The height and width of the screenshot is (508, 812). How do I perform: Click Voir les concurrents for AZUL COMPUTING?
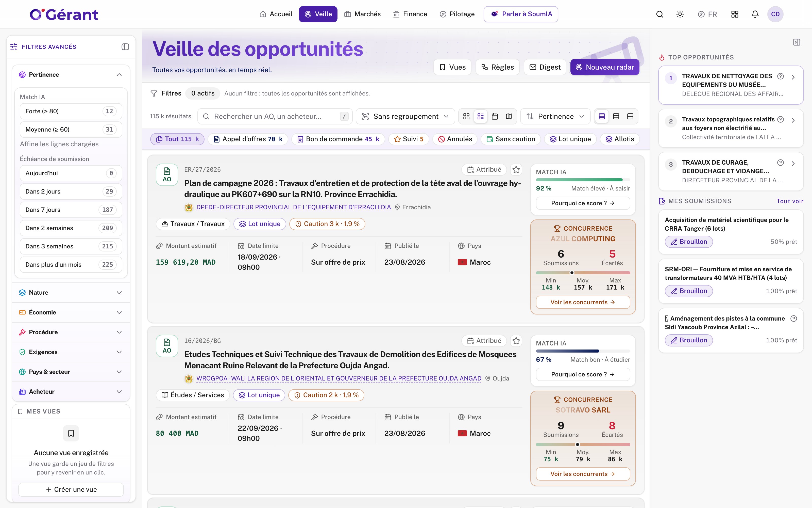click(583, 302)
